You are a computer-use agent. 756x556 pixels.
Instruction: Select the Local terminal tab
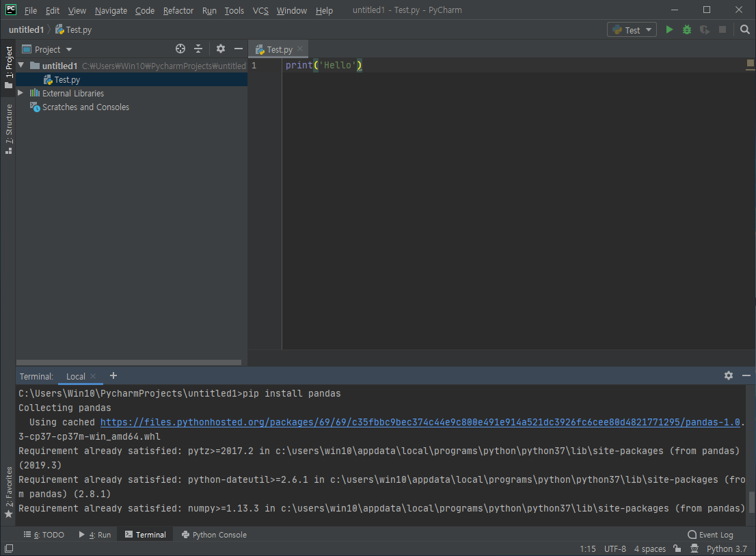[x=75, y=376]
